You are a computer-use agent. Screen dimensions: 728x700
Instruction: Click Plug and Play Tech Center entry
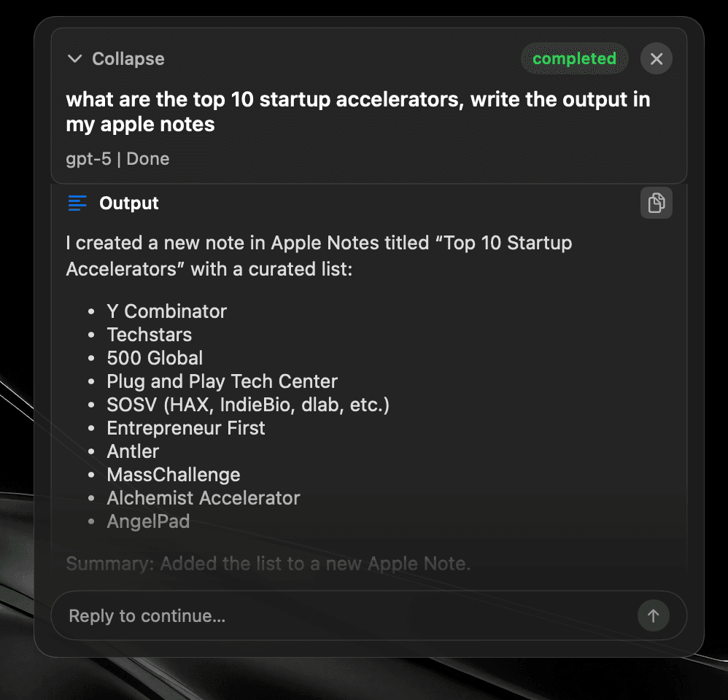(x=222, y=381)
